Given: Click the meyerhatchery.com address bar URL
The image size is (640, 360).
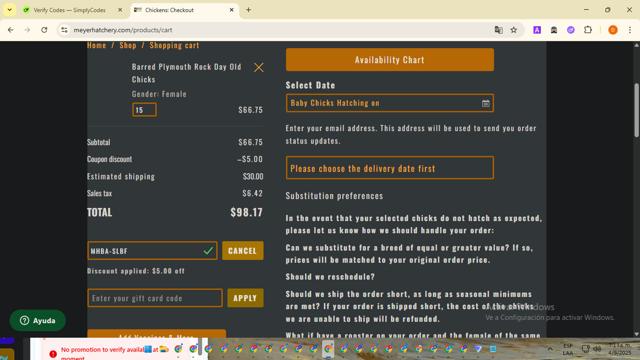Looking at the screenshot, I should (123, 30).
